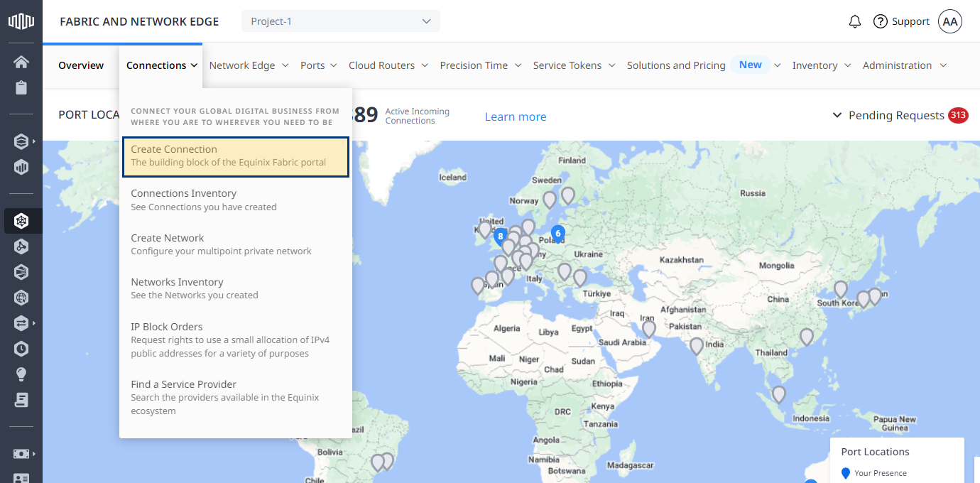Open Networks Inventory menu entry
The image size is (980, 483).
point(236,288)
